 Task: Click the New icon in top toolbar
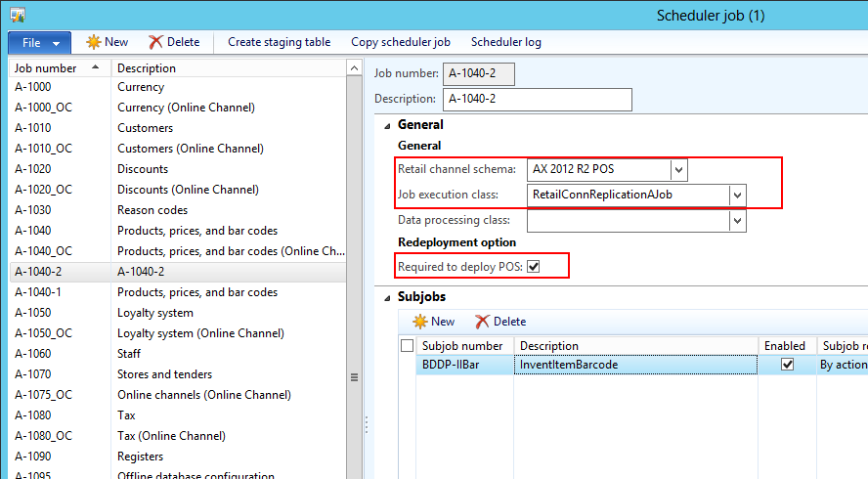pyautogui.click(x=94, y=42)
